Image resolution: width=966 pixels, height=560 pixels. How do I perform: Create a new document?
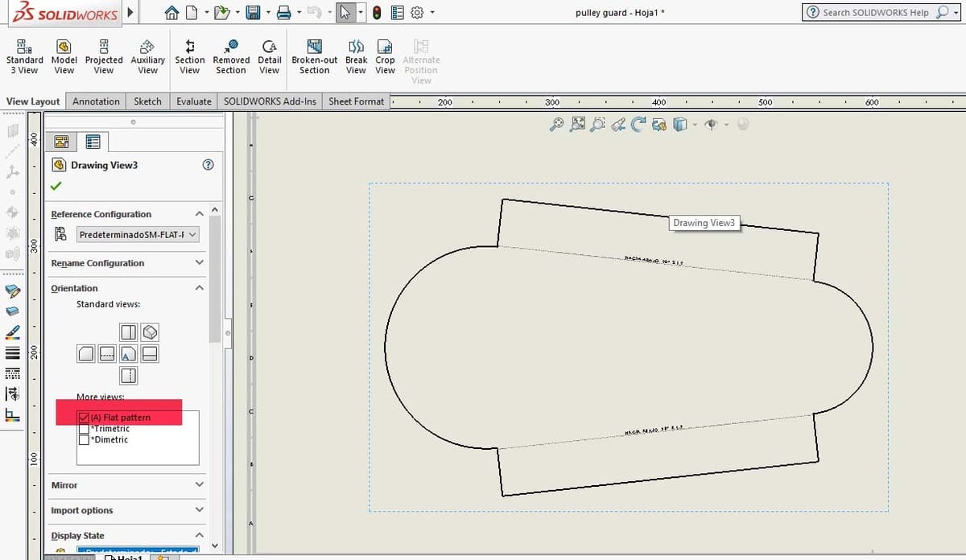coord(192,12)
